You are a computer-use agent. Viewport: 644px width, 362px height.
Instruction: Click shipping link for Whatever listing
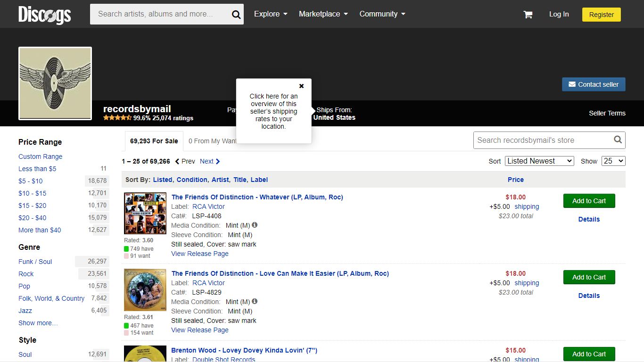tap(527, 206)
